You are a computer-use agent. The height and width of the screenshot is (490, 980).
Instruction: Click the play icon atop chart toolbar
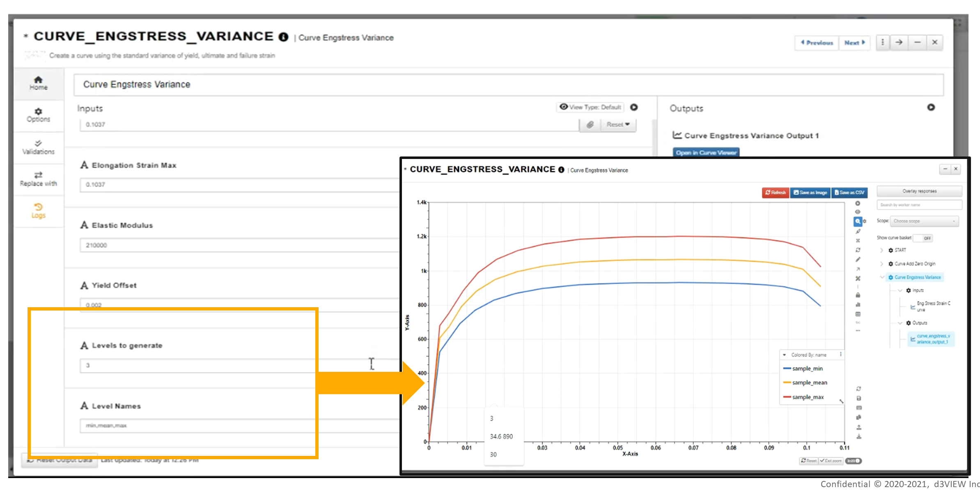pyautogui.click(x=858, y=203)
